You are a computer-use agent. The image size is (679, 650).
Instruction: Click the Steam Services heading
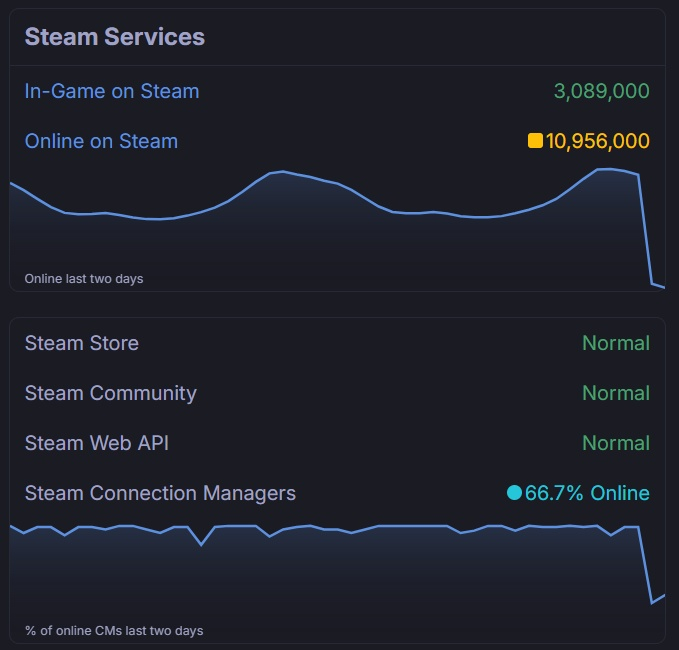point(114,37)
